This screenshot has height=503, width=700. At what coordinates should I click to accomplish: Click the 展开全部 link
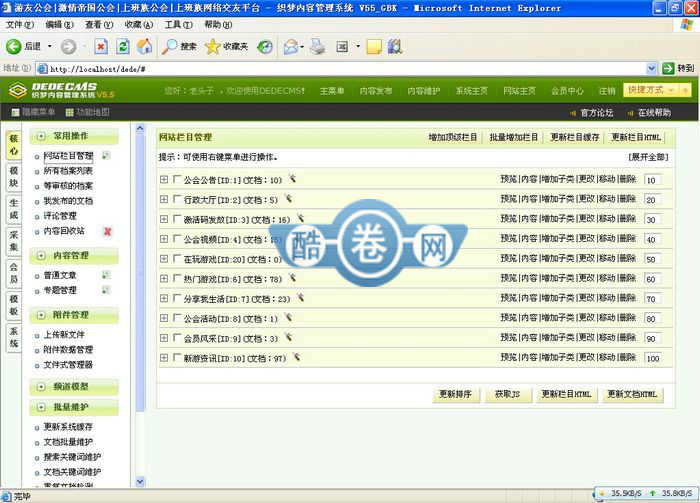tap(648, 157)
